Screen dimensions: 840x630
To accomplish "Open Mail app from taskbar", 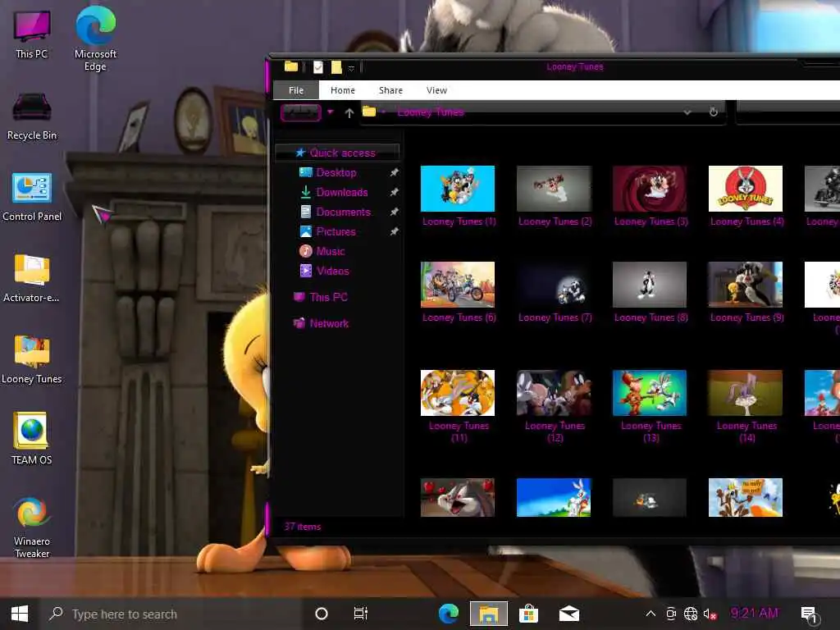I will pyautogui.click(x=569, y=614).
